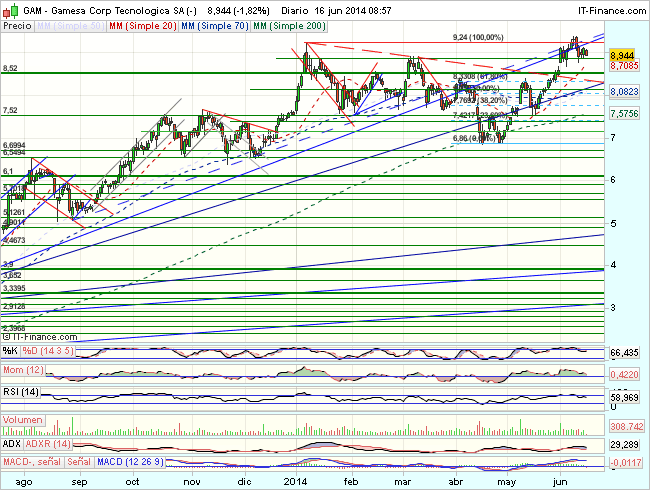
Task: Toggle the MM (Simple 20) moving average label
Action: pos(142,23)
